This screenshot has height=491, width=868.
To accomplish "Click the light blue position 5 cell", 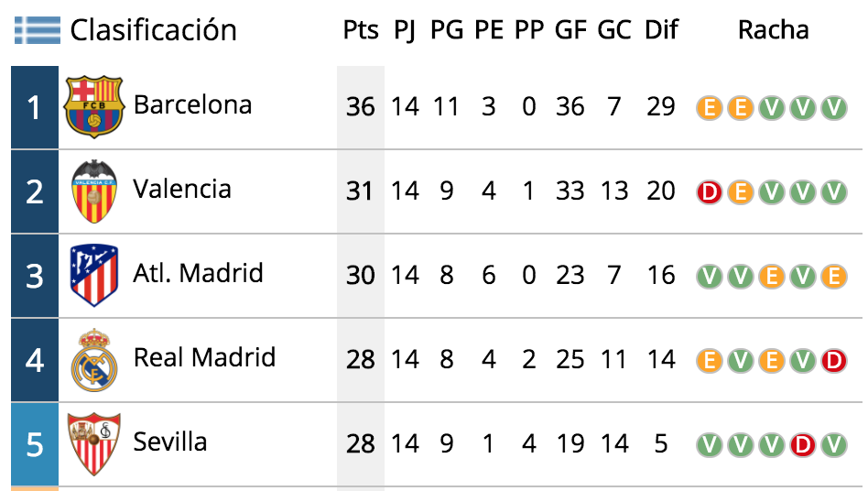I will click(34, 444).
